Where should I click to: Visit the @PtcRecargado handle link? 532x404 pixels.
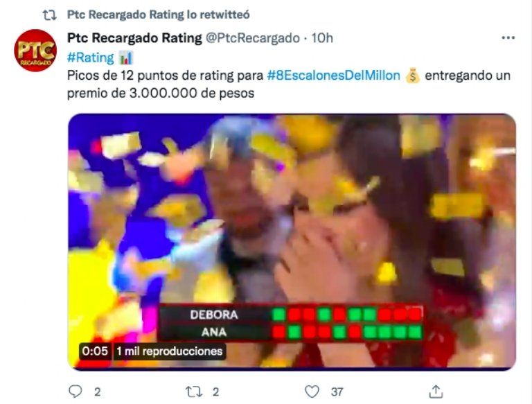pos(252,37)
